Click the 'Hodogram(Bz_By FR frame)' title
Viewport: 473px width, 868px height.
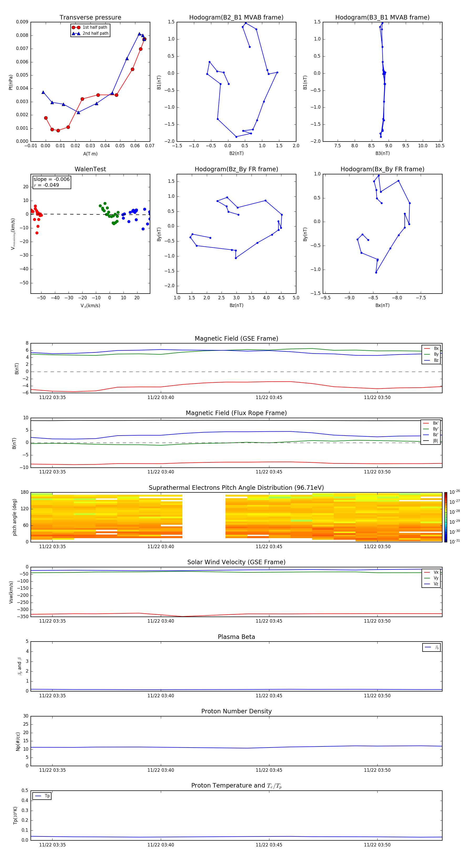[236, 169]
